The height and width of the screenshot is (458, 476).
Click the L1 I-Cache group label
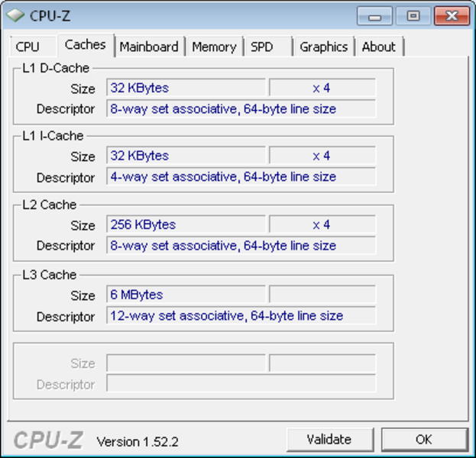pos(53,136)
